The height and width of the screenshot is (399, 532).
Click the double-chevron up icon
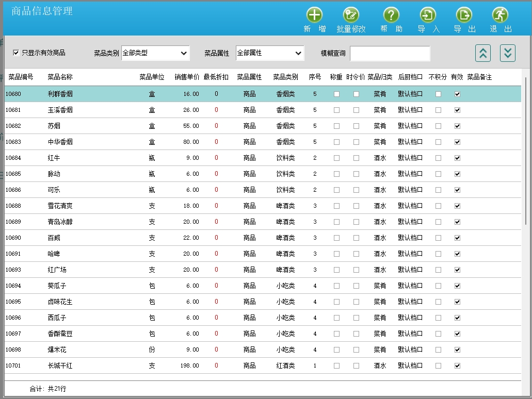(x=483, y=53)
